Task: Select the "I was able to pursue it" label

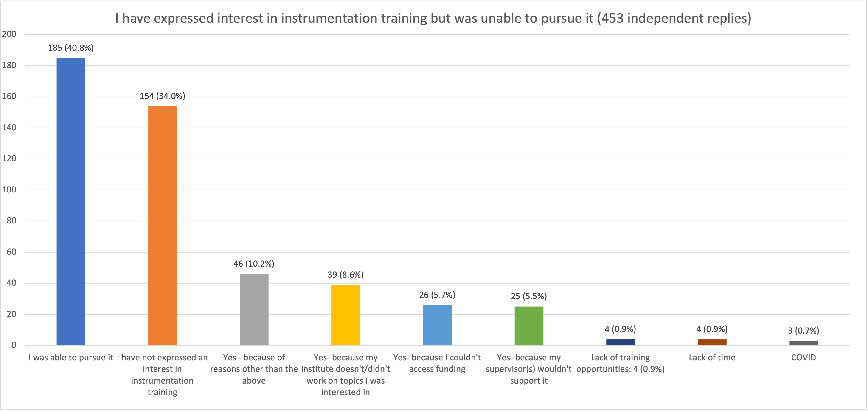Action: point(71,357)
